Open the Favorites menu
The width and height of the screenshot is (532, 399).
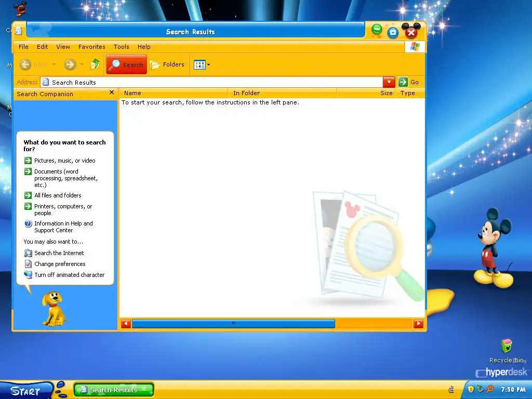pyautogui.click(x=91, y=47)
